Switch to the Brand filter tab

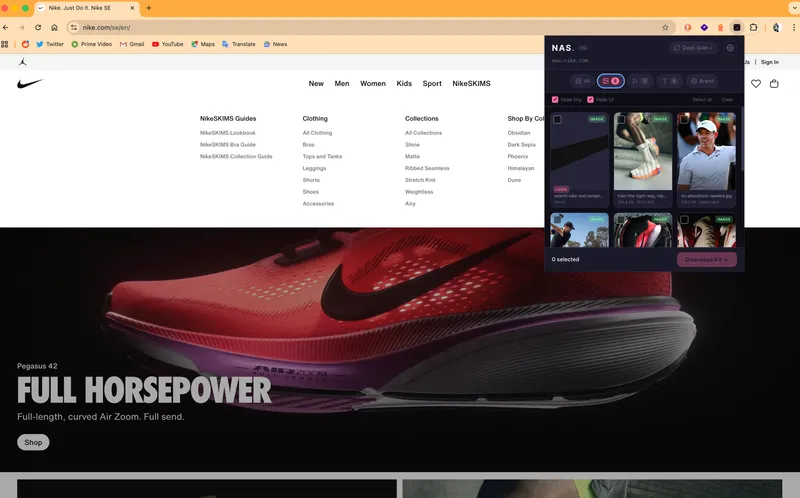click(x=702, y=80)
